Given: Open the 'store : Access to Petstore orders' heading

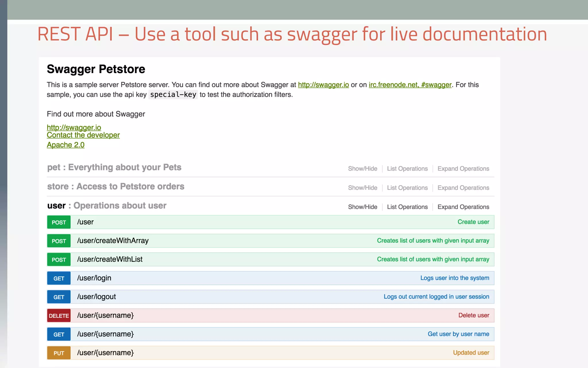Looking at the screenshot, I should tap(116, 187).
